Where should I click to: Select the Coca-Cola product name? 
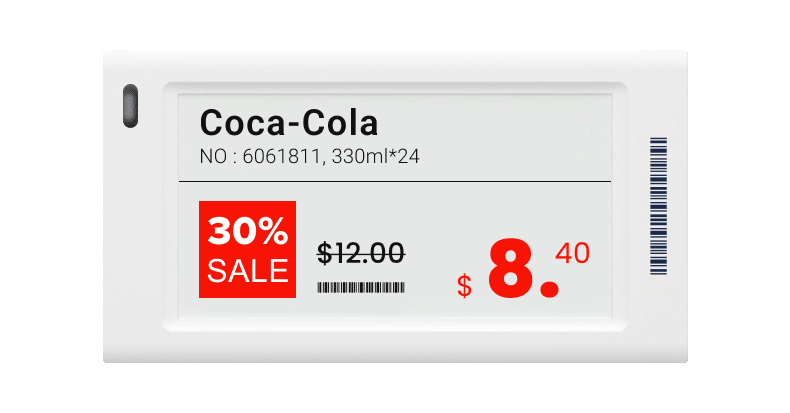pos(289,124)
